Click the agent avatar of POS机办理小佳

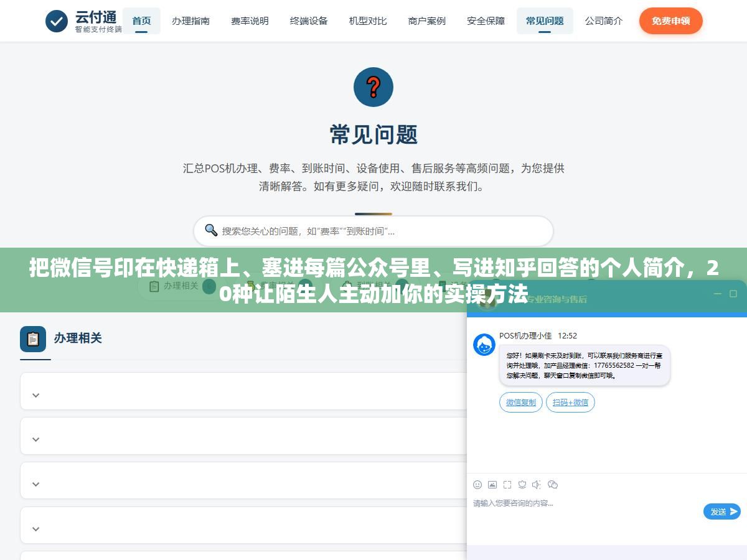click(x=484, y=345)
